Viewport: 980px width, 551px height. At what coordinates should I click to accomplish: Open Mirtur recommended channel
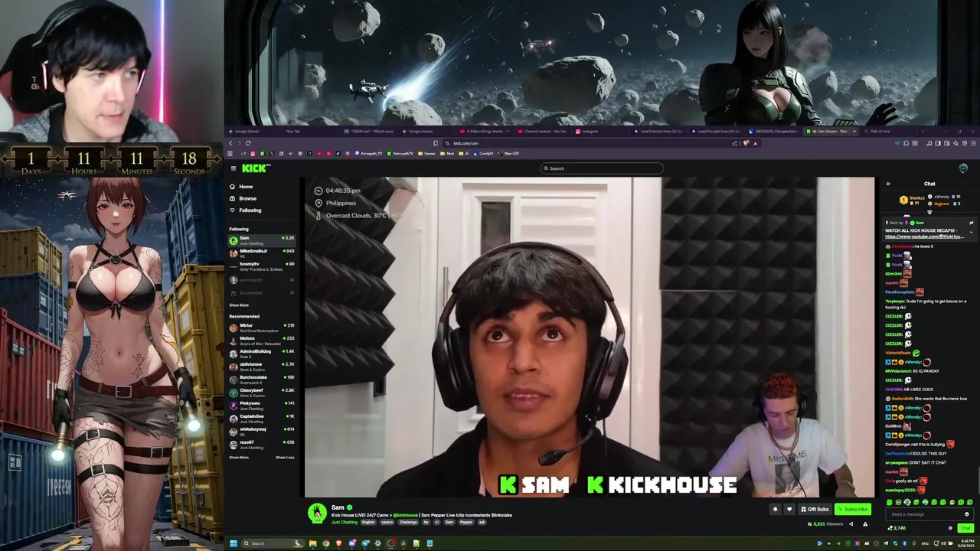[x=262, y=328]
